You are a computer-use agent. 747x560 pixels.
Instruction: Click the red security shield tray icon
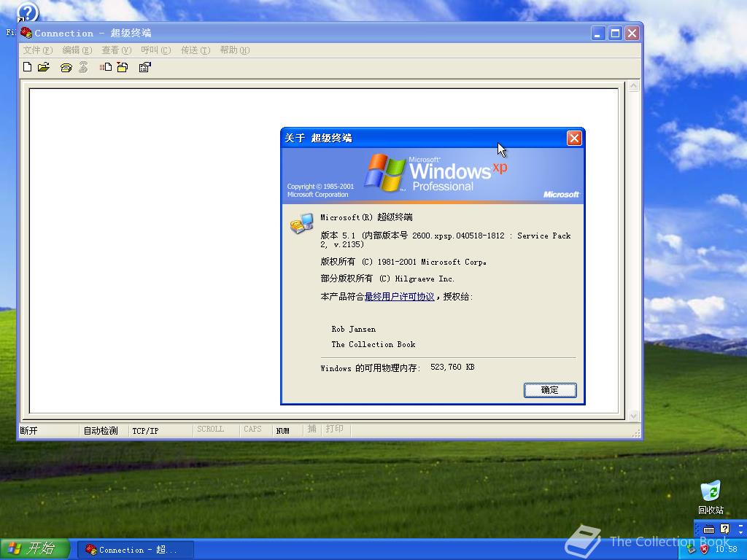[704, 550]
